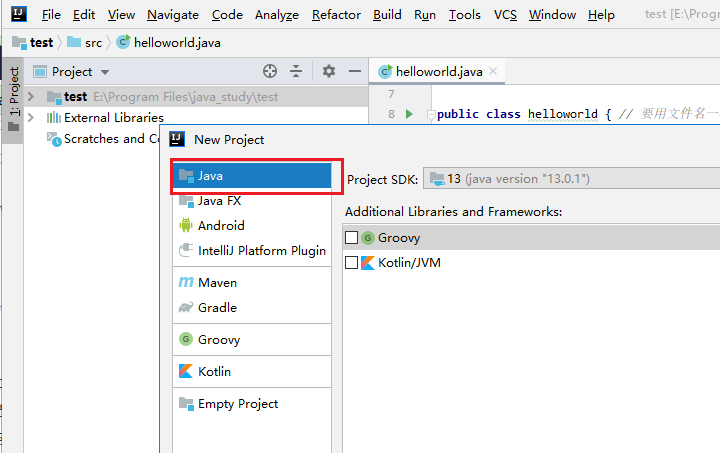
Task: Click the IntelliJ IDEA logo in the title bar
Action: [x=18, y=14]
